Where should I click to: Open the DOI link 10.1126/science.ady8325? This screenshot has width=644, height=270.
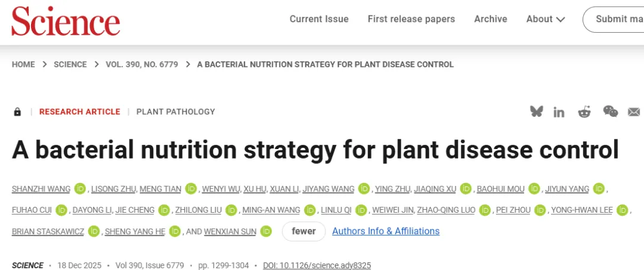[x=317, y=265]
